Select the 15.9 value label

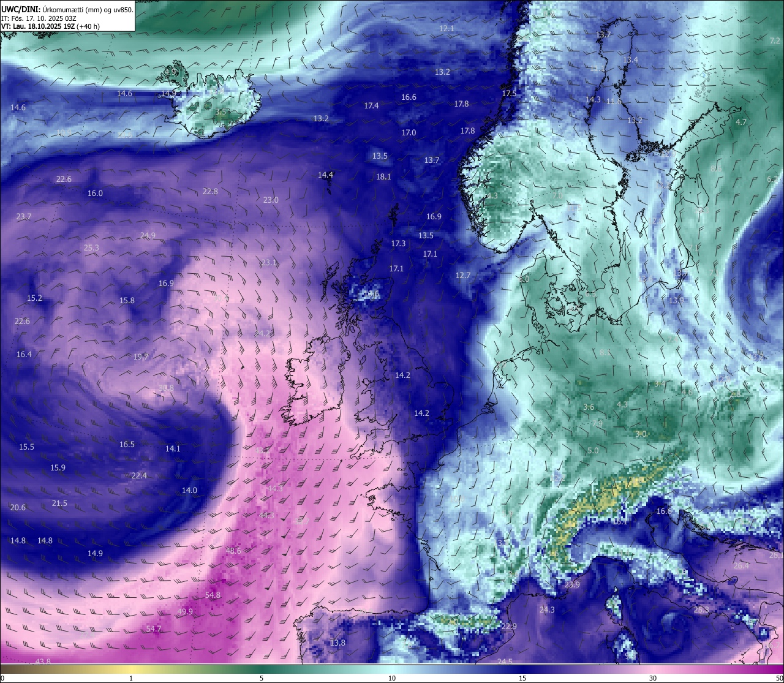point(58,468)
